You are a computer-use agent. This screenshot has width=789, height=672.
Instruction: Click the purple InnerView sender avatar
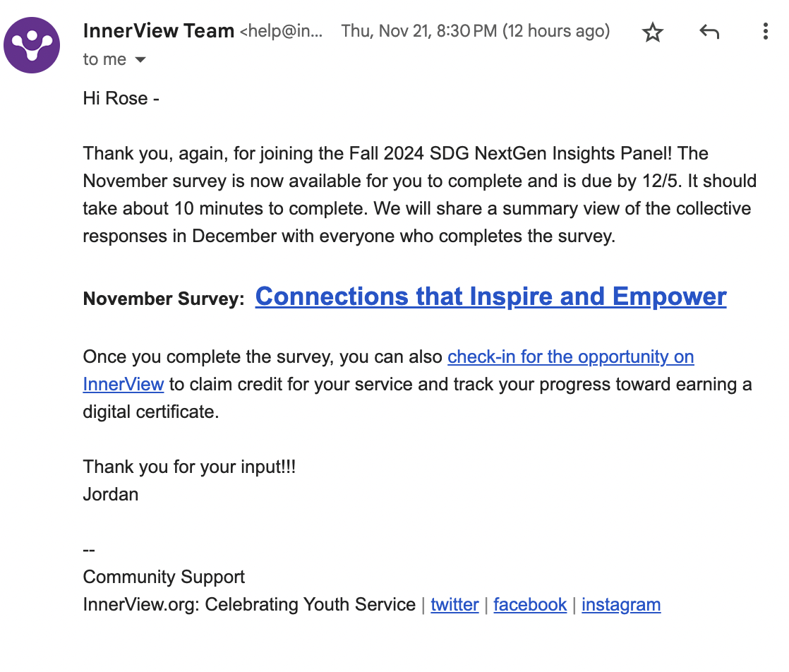(x=32, y=44)
